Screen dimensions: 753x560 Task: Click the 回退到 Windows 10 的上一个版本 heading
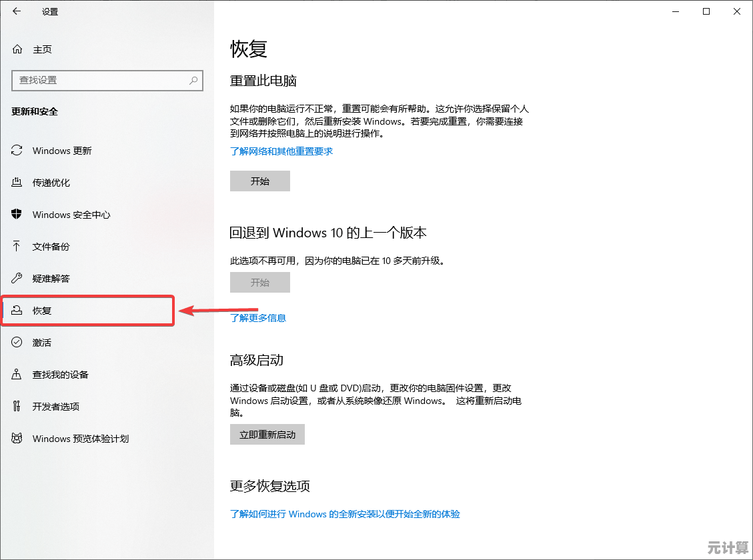pos(328,233)
